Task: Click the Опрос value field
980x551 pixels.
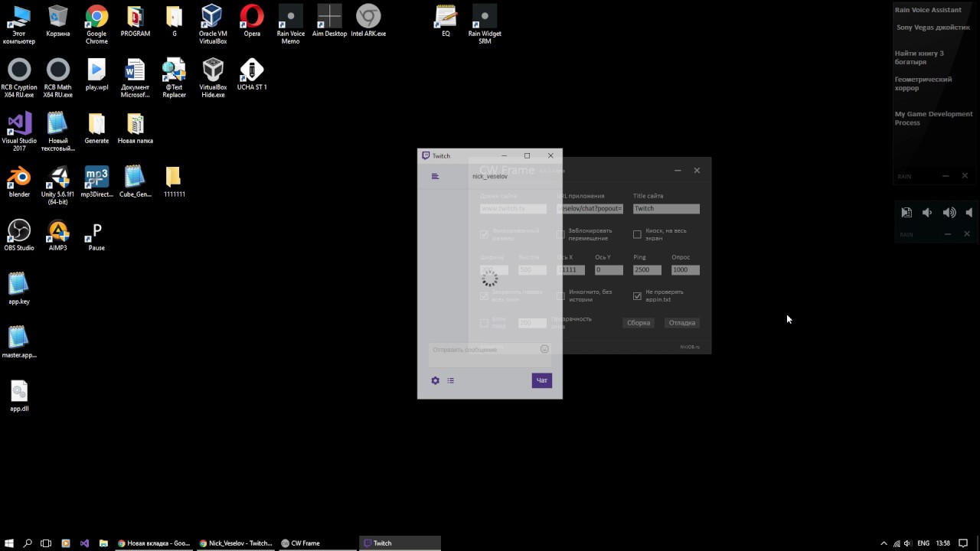Action: 685,269
